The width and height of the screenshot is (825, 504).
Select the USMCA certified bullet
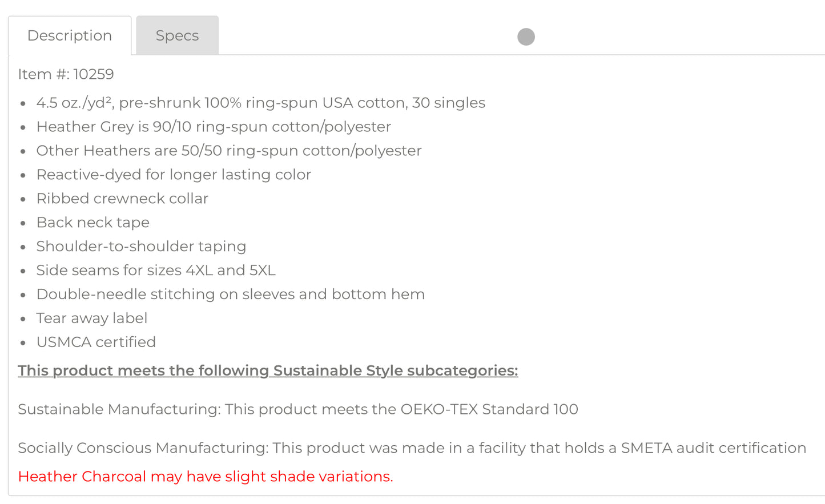96,342
